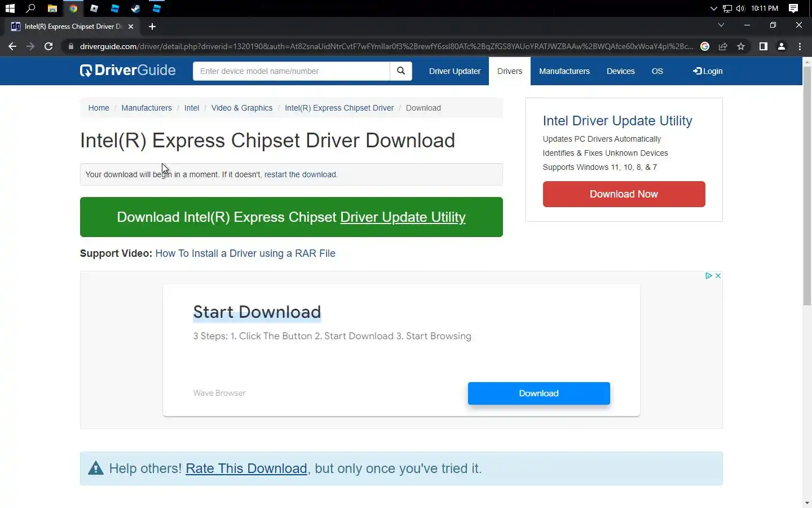The width and height of the screenshot is (812, 508).
Task: Open the Windows Start menu
Action: click(x=10, y=8)
